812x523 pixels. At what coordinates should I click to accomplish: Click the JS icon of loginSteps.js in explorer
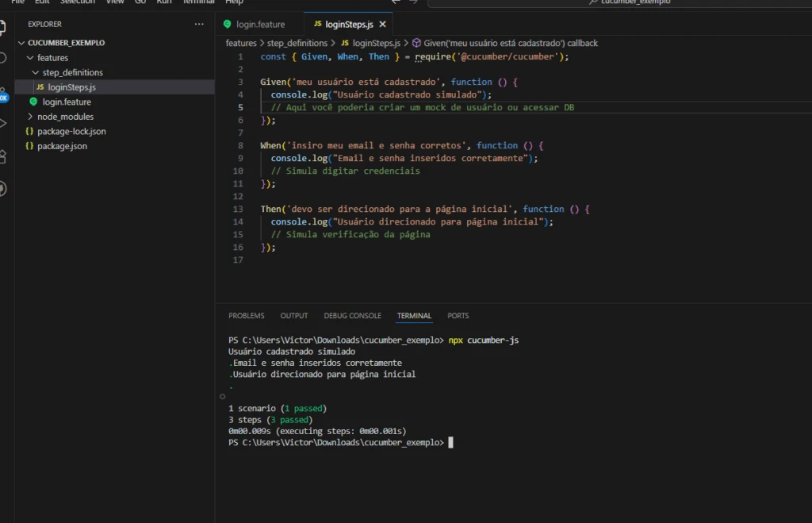click(40, 87)
